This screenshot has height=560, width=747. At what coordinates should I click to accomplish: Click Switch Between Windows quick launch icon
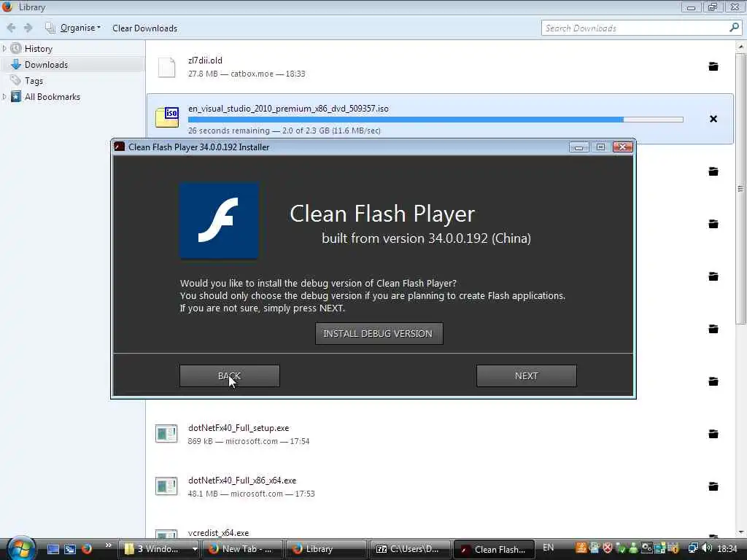[70, 549]
